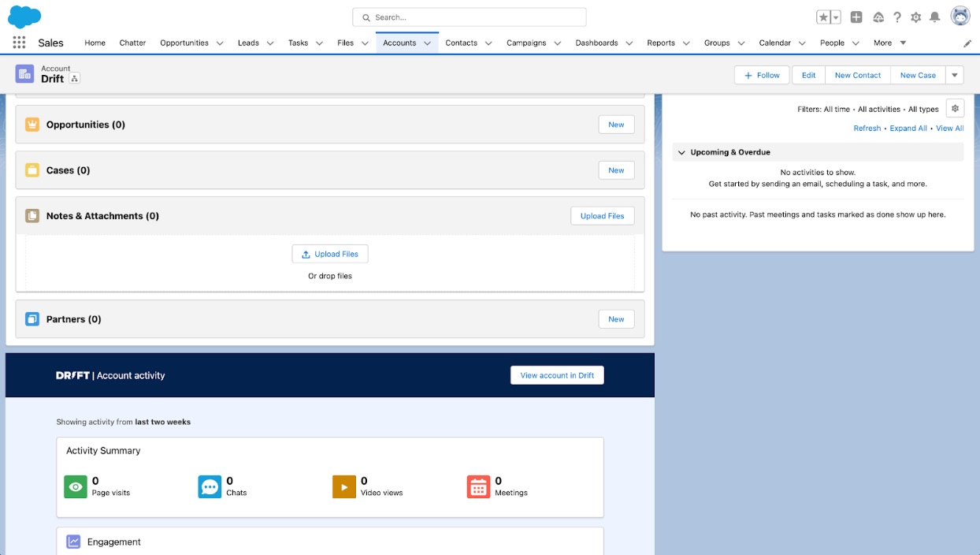The width and height of the screenshot is (980, 555).
Task: Collapse the Upcoming & Overdue section
Action: (x=682, y=152)
